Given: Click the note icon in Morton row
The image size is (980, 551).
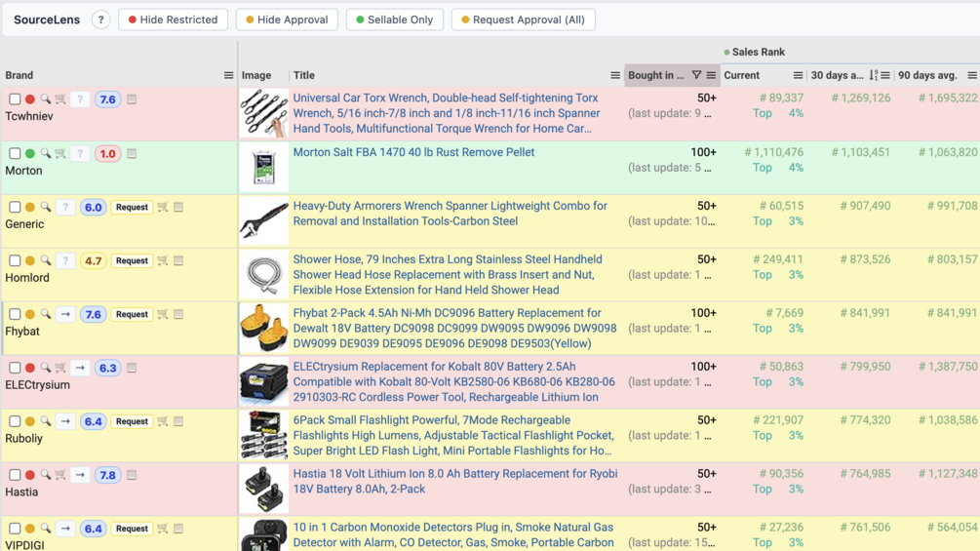Looking at the screenshot, I should 132,154.
